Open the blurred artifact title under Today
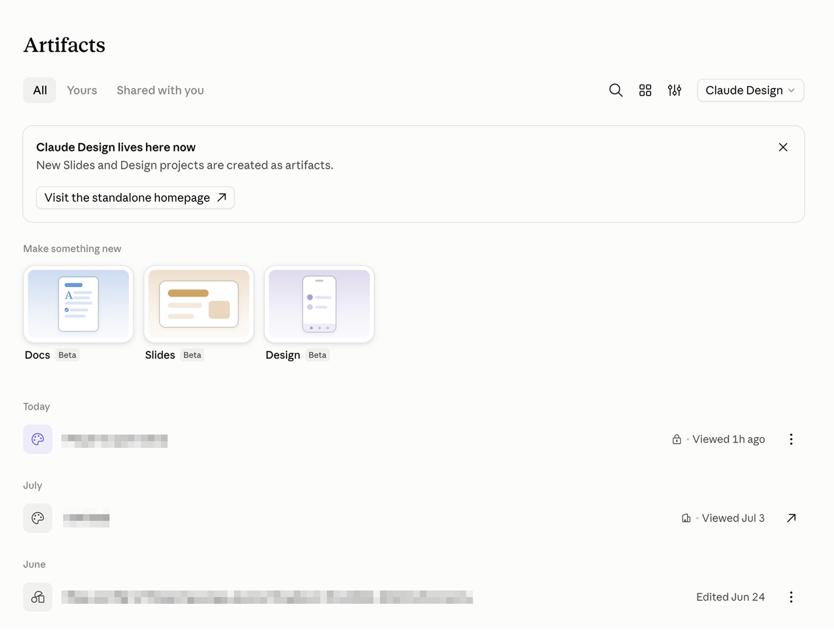This screenshot has width=834, height=644. 114,440
